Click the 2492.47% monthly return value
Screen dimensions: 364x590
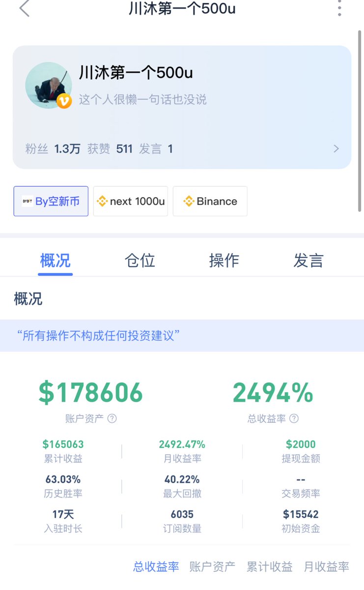point(182,444)
